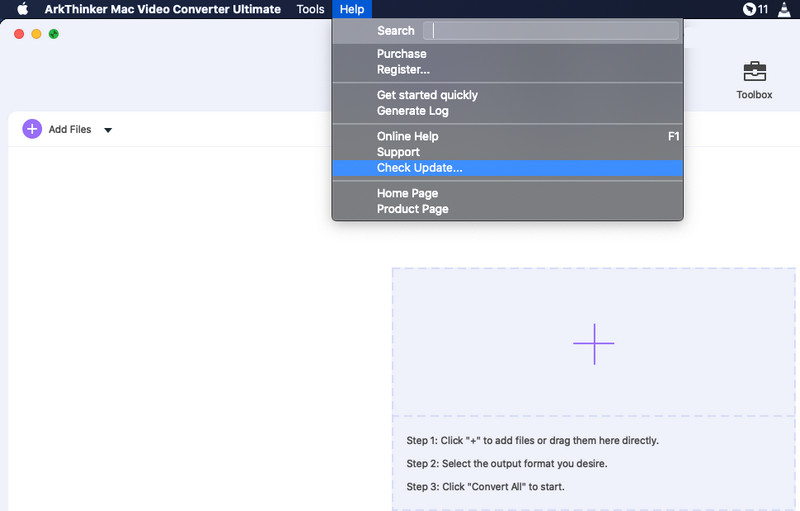Click the 'Step 2: Select the output format' text

(x=507, y=464)
